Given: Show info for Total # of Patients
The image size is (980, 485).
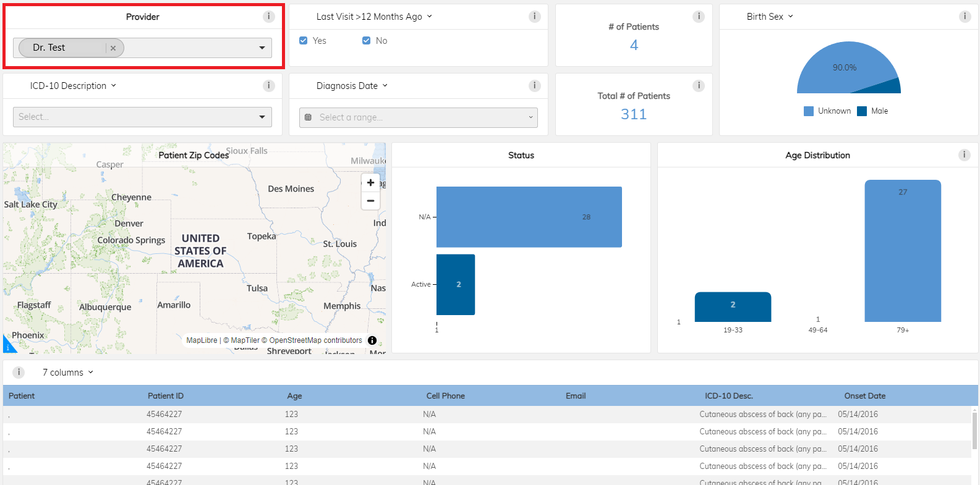Looking at the screenshot, I should 699,86.
